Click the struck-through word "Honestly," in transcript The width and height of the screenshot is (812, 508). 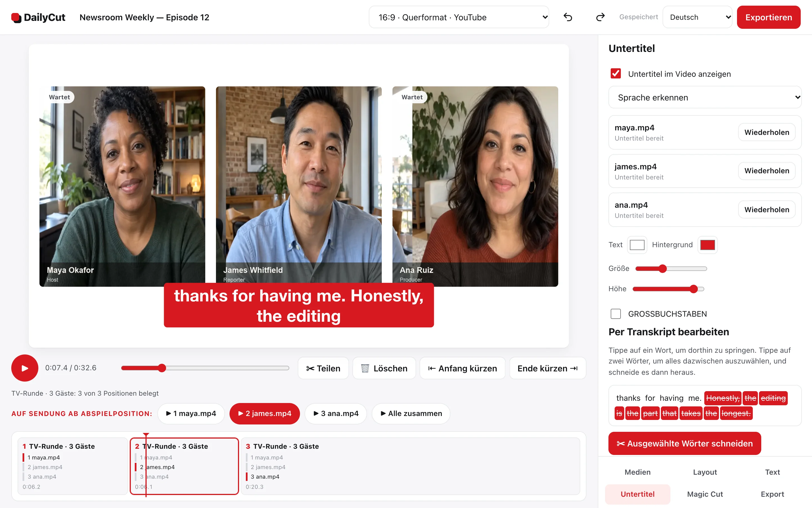pos(723,398)
